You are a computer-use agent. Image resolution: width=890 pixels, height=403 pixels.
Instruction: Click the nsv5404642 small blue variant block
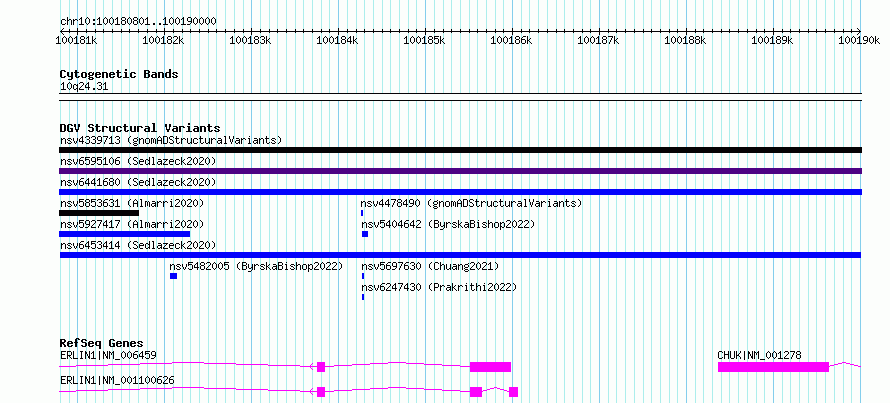[365, 234]
